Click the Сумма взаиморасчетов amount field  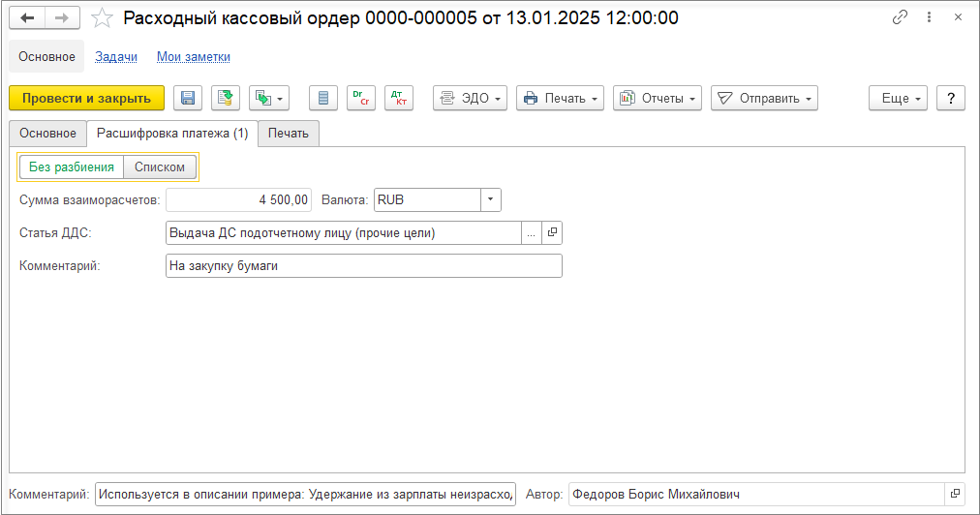(x=239, y=200)
